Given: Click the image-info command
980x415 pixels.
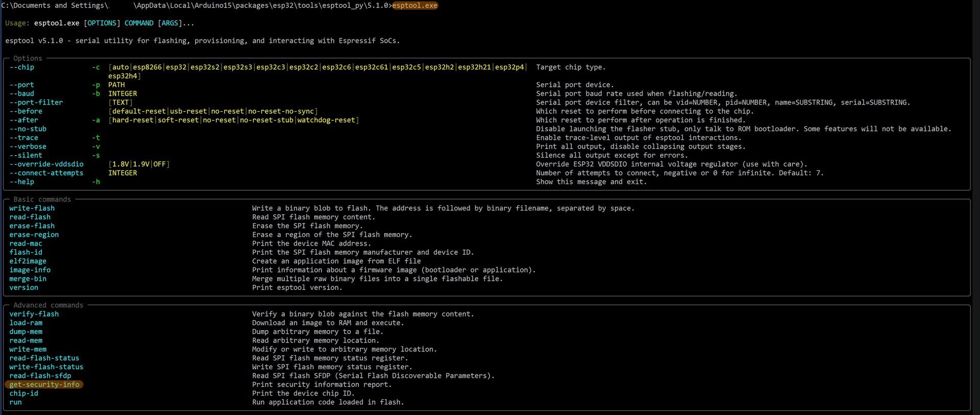Looking at the screenshot, I should point(30,270).
